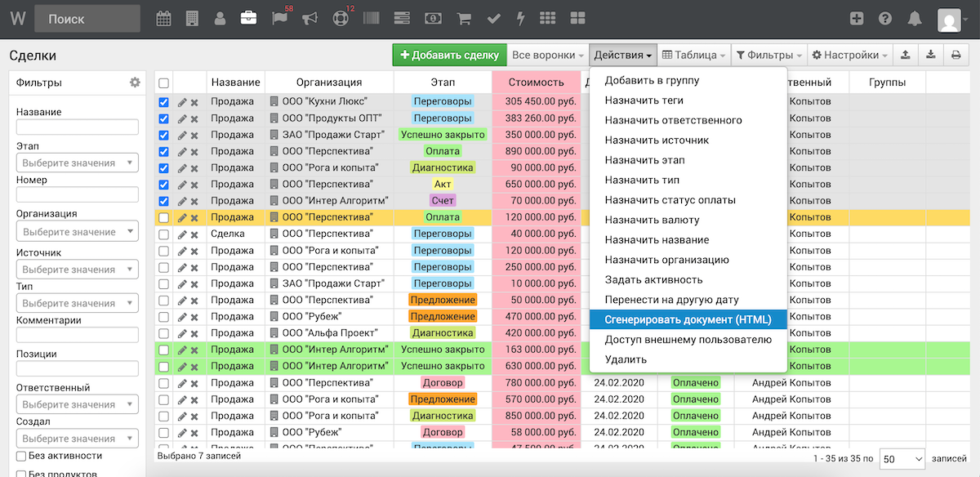Click the orange "Предложение" stage label for ООО "Рубеж"
The image size is (980, 477).
point(443,317)
